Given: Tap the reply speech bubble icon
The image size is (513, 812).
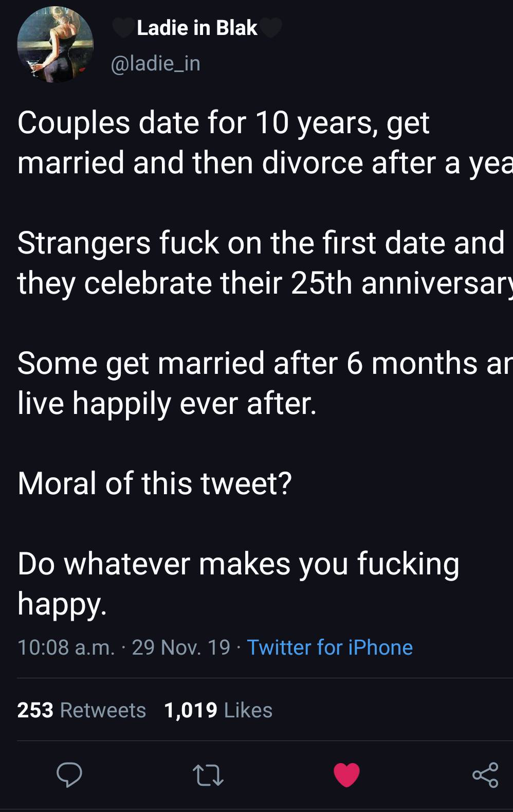Looking at the screenshot, I should 69,774.
